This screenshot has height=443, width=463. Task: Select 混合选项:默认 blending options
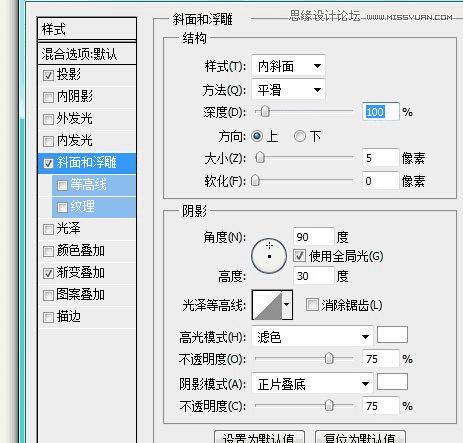pyautogui.click(x=87, y=53)
